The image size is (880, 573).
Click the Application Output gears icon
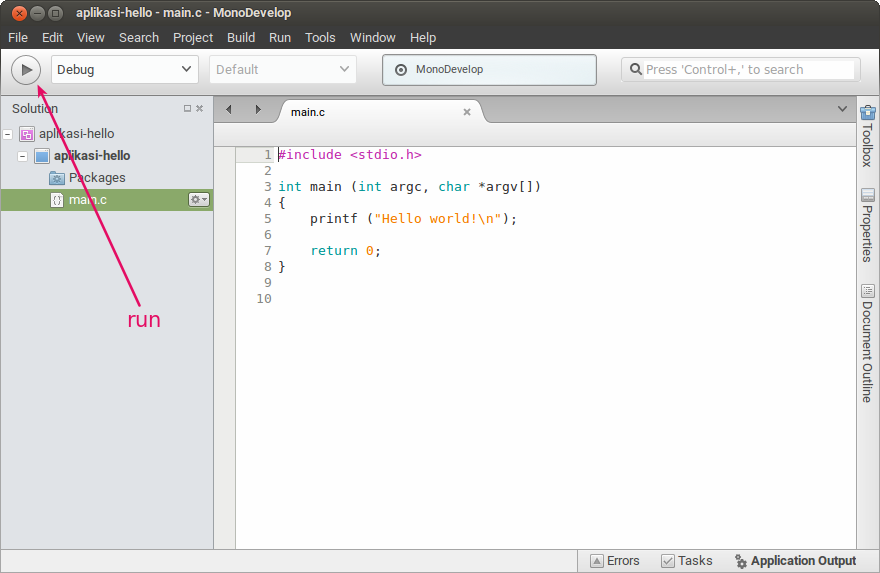click(x=741, y=561)
